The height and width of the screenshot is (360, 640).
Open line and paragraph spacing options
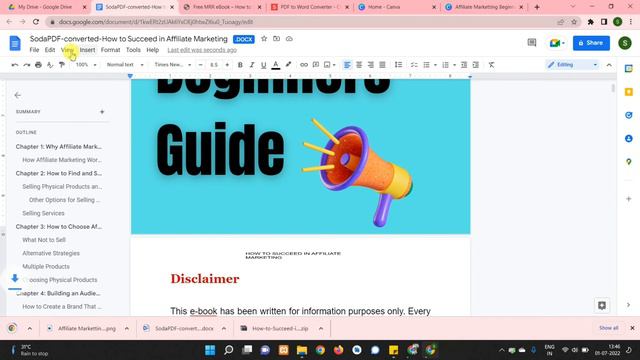(398, 65)
